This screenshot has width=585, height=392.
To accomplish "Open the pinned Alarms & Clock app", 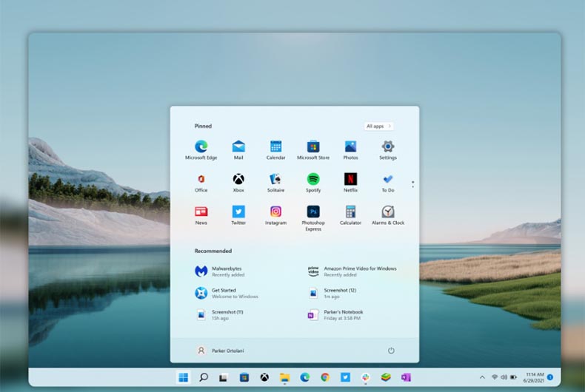I will click(388, 215).
